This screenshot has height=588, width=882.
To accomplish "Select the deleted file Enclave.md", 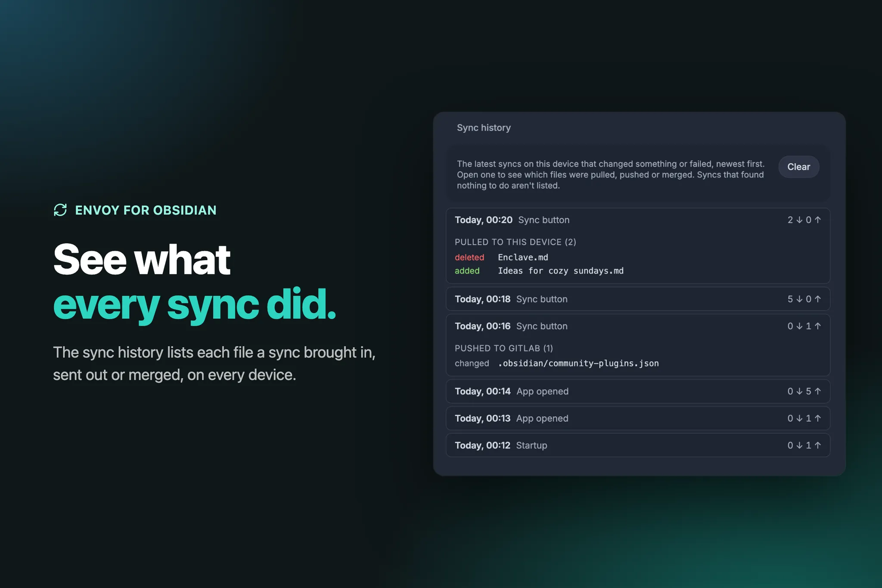I will [523, 257].
